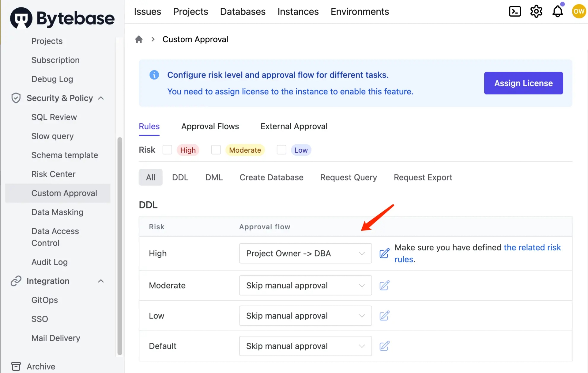Screen dimensions: 588x373
Task: Check the Moderate risk filter checkbox
Action: pos(216,150)
